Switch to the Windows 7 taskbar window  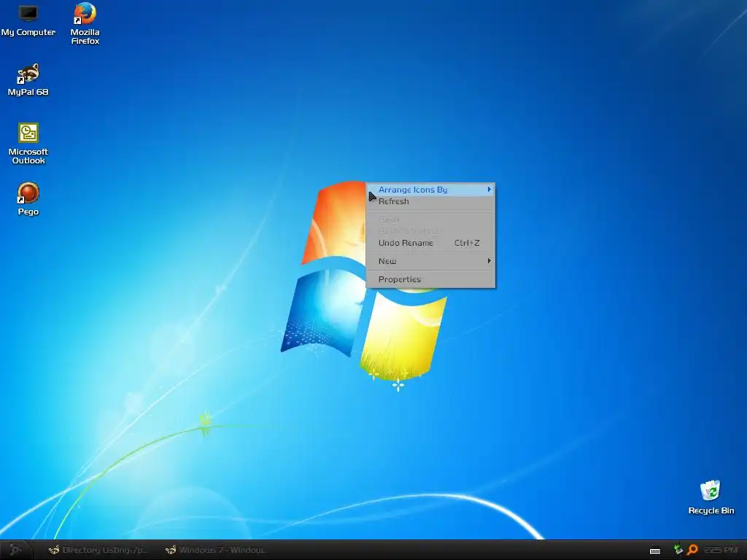click(x=215, y=550)
